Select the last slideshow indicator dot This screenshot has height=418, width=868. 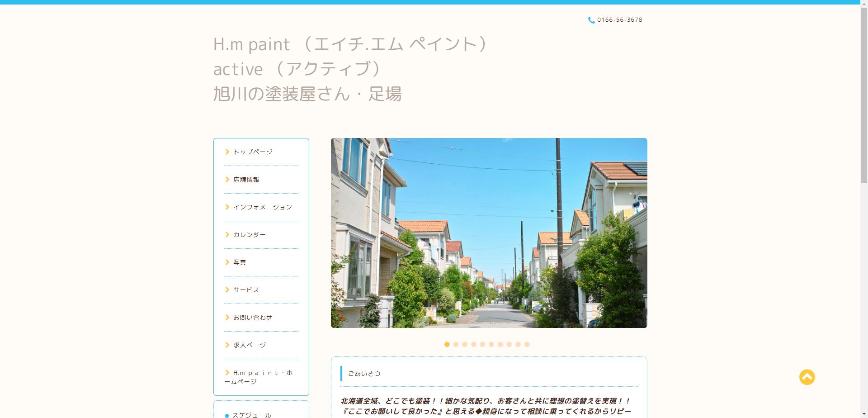[x=527, y=344]
